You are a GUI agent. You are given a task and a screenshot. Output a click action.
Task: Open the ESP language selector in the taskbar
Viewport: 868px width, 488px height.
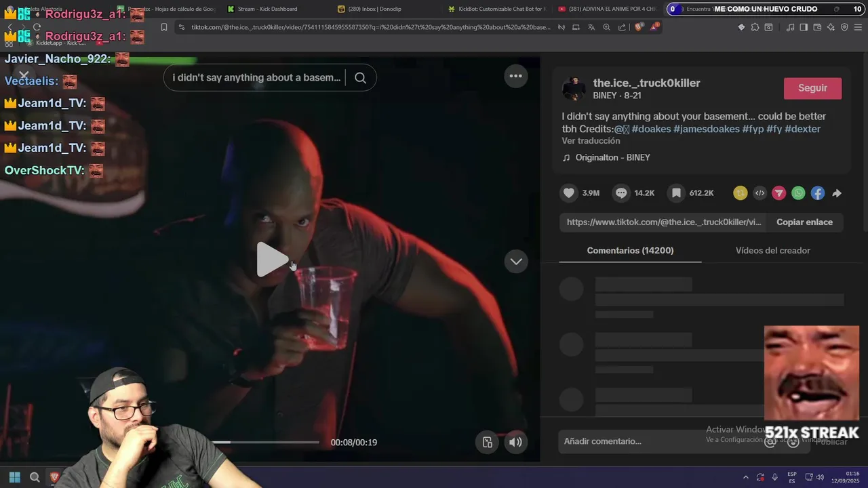(792, 477)
